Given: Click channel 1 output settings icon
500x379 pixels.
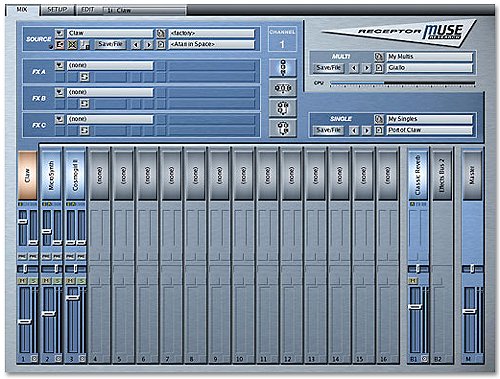Looking at the screenshot, I should pyautogui.click(x=34, y=359).
